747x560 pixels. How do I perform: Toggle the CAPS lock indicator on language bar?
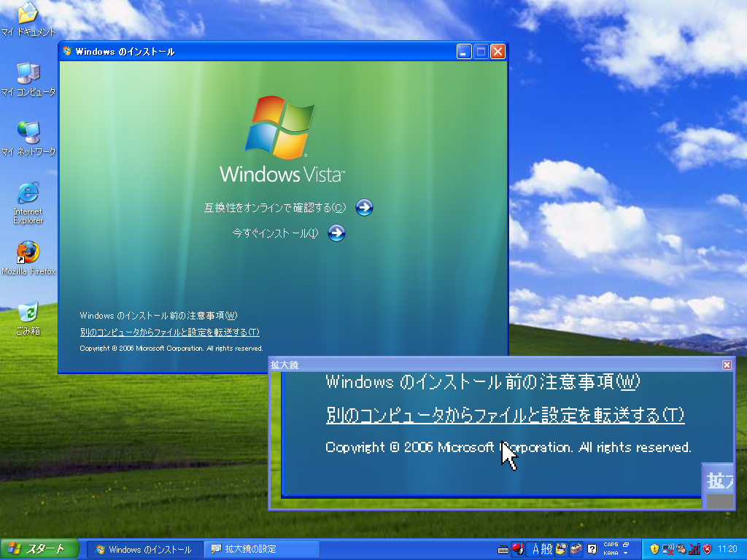point(611,544)
